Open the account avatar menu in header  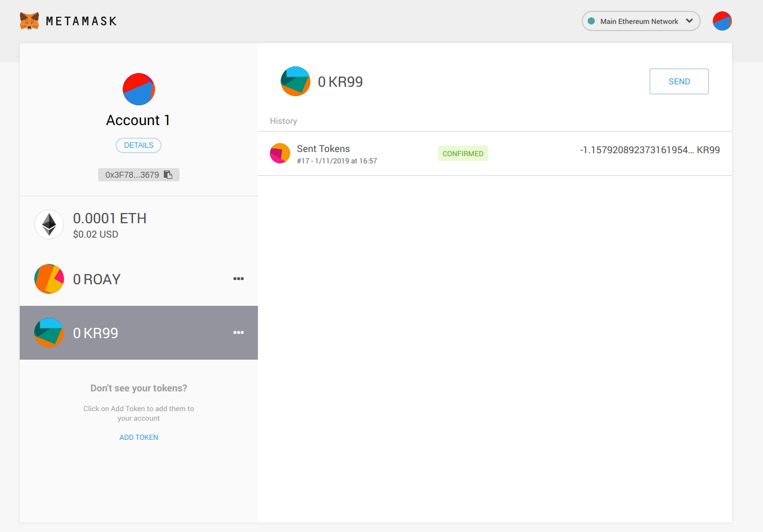click(x=722, y=21)
